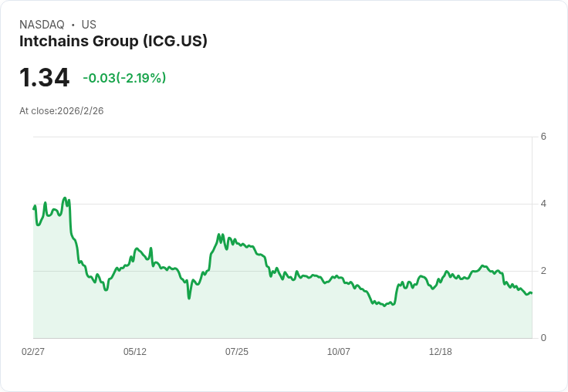Click the At close:2026/2/26 timestamp
The width and height of the screenshot is (568, 392).
[x=62, y=111]
